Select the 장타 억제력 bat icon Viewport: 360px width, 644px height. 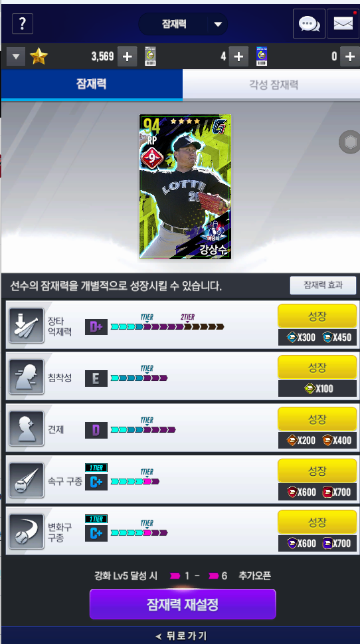click(27, 325)
